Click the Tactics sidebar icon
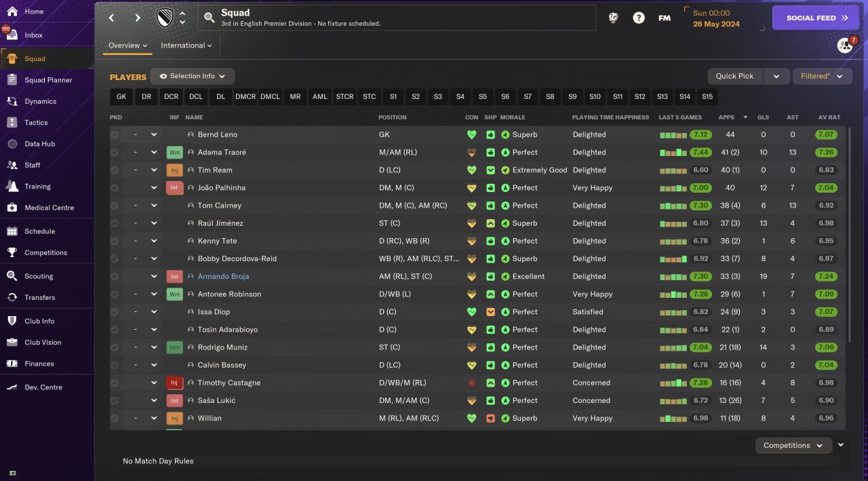Viewport: 868px width, 481px height. point(12,123)
